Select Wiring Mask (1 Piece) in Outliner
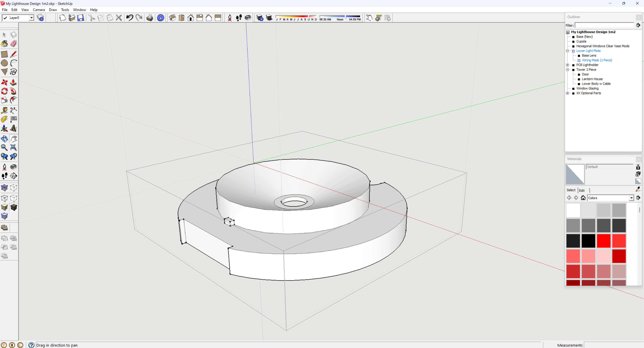 [597, 60]
